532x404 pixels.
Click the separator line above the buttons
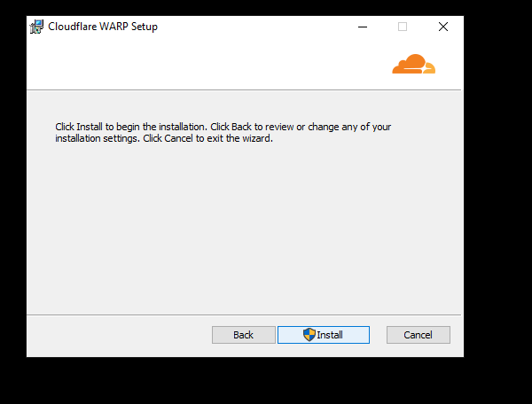pyautogui.click(x=244, y=315)
